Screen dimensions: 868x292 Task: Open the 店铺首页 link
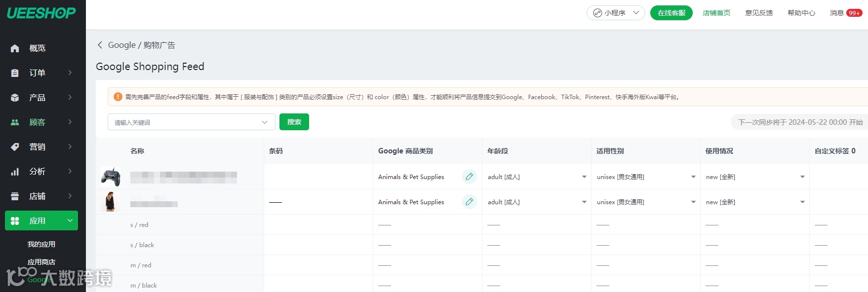[x=716, y=13]
